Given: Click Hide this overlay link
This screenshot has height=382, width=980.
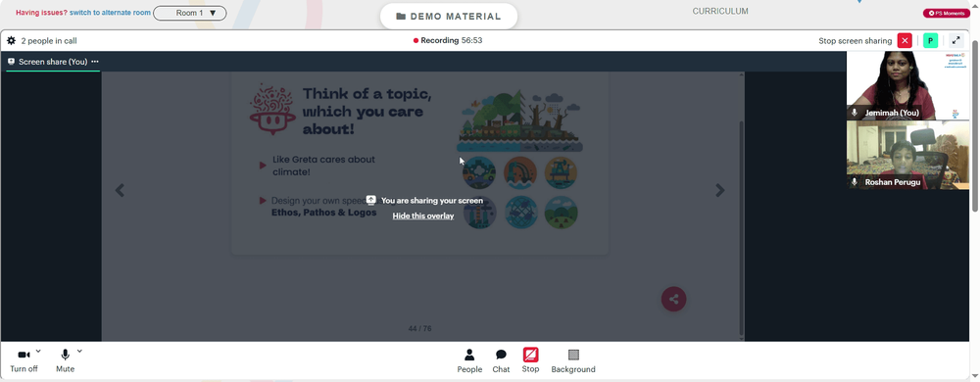Looking at the screenshot, I should 423,215.
